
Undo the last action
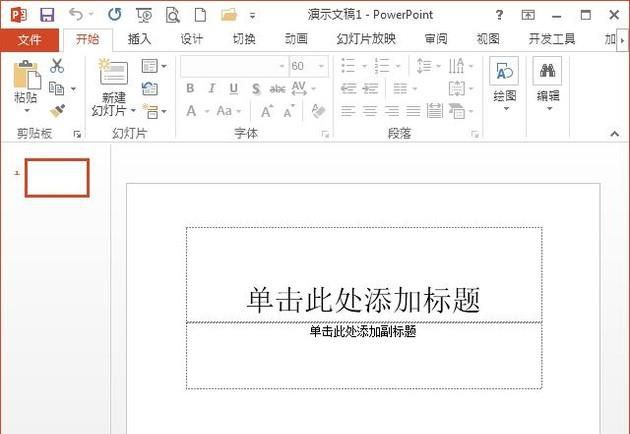pos(76,14)
